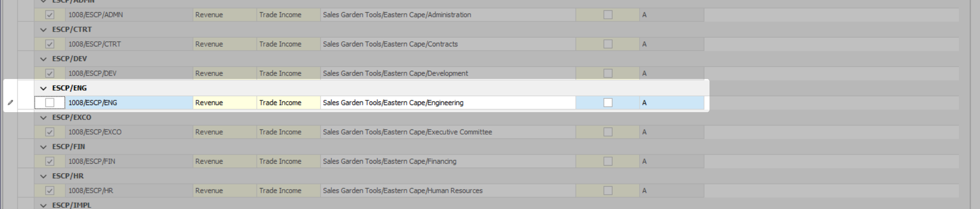Collapse the ESCP/ENG group

pos(43,88)
